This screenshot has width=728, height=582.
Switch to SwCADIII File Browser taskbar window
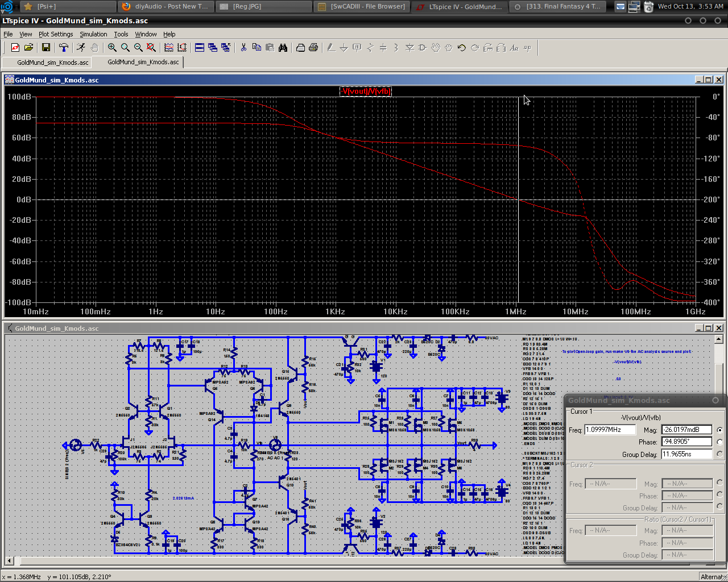coord(362,6)
